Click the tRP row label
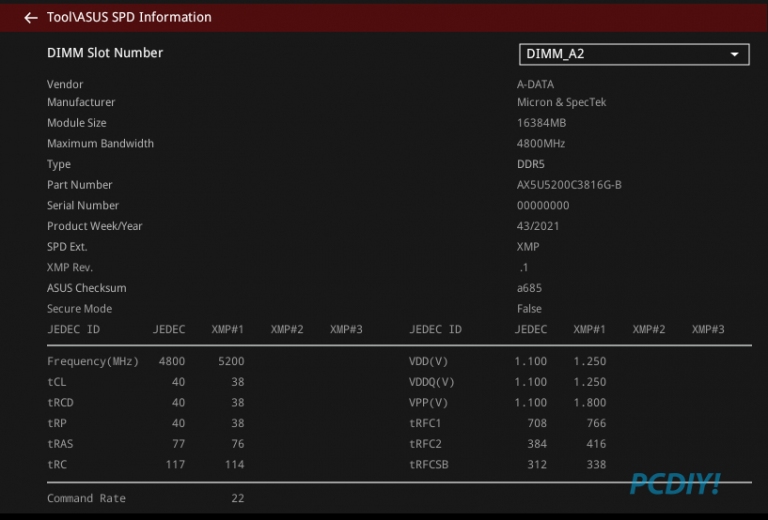The width and height of the screenshot is (768, 520). point(57,423)
